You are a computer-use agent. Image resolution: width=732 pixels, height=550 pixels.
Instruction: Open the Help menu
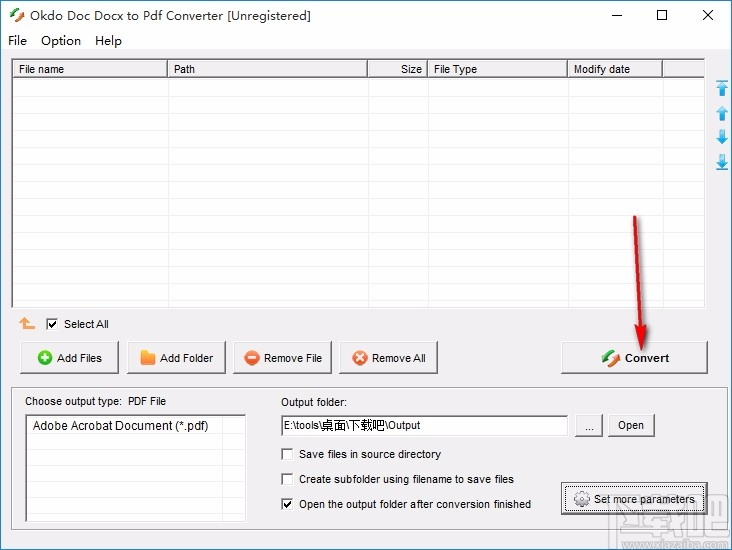(108, 41)
